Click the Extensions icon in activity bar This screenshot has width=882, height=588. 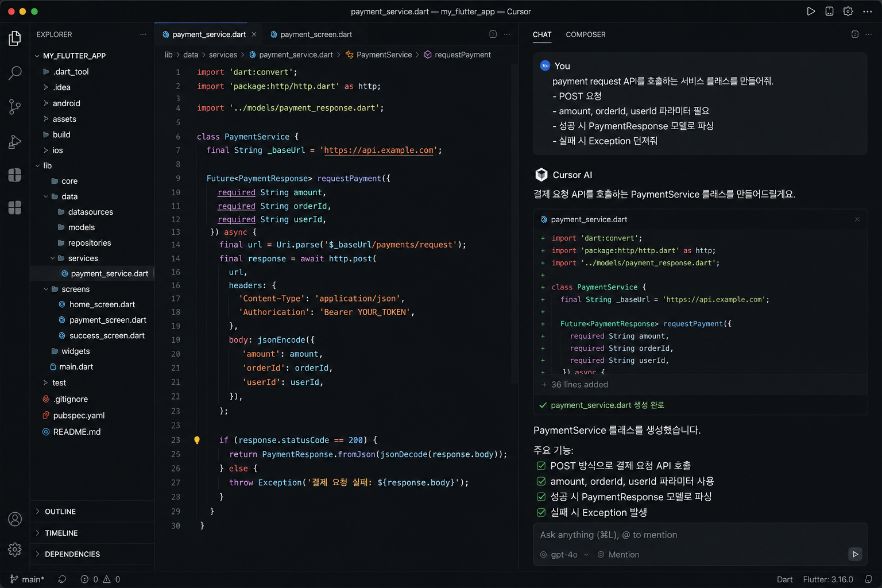click(15, 175)
